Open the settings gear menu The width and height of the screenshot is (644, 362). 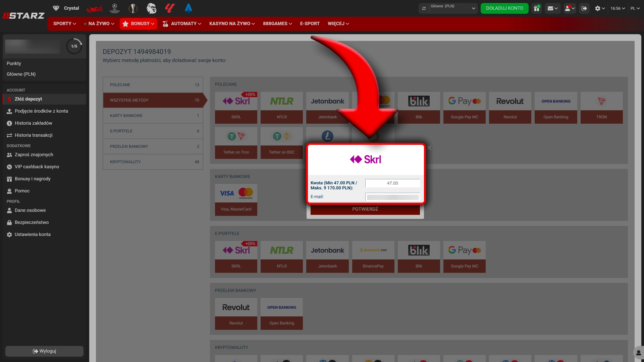click(600, 8)
